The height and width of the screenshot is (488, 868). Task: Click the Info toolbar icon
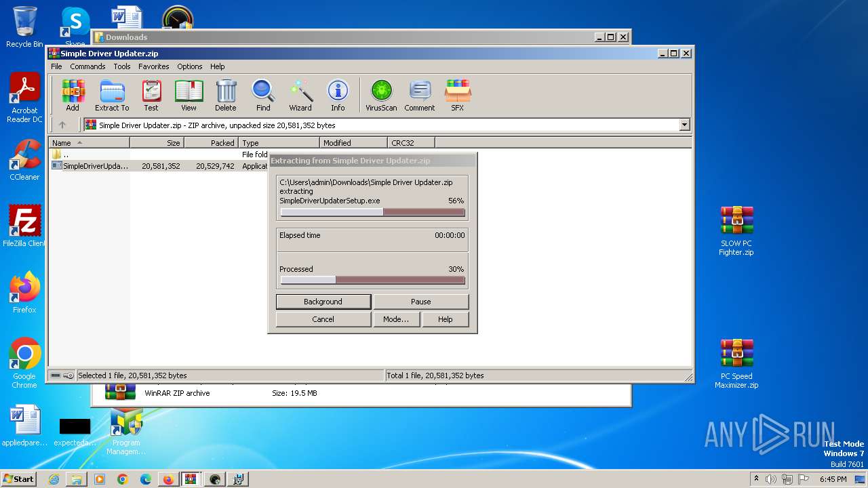(x=338, y=96)
